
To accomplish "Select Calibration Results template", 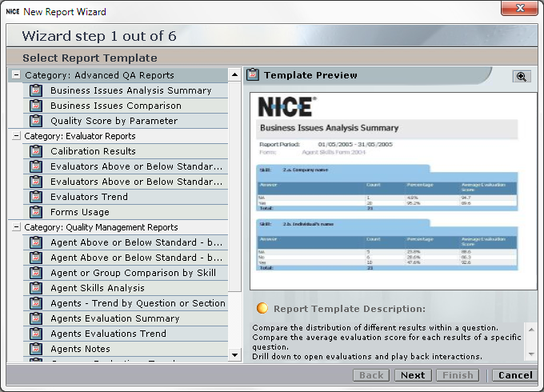I will 126,151.
